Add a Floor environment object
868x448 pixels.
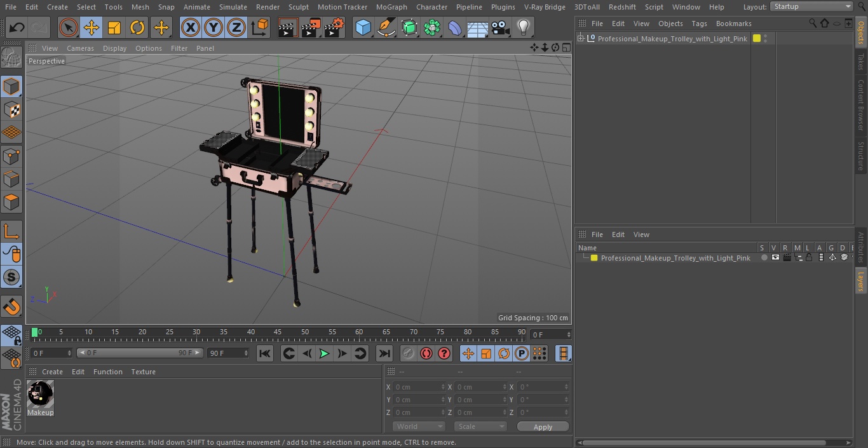478,27
